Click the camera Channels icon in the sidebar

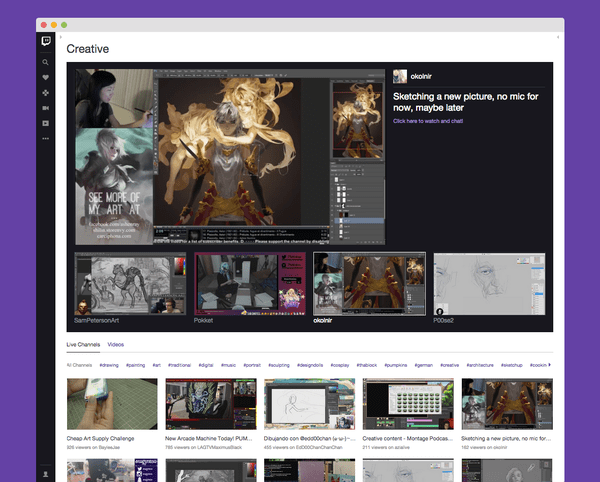pos(46,107)
